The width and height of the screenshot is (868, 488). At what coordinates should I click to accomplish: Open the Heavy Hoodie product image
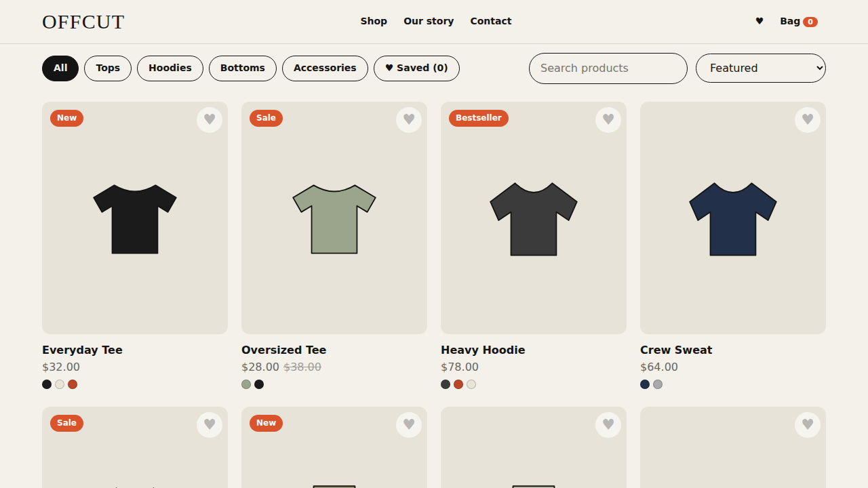point(534,218)
